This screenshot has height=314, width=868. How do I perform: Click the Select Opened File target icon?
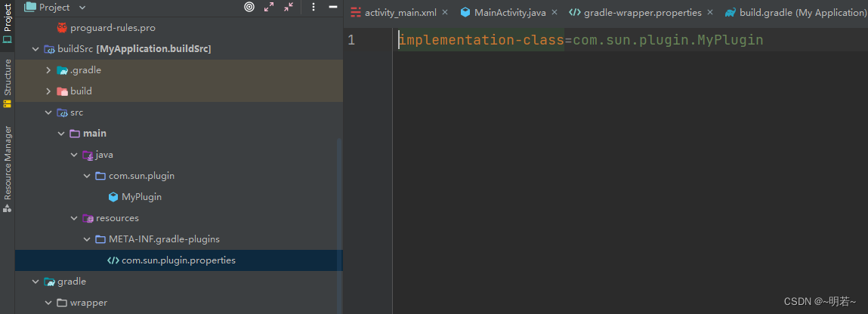pyautogui.click(x=249, y=8)
